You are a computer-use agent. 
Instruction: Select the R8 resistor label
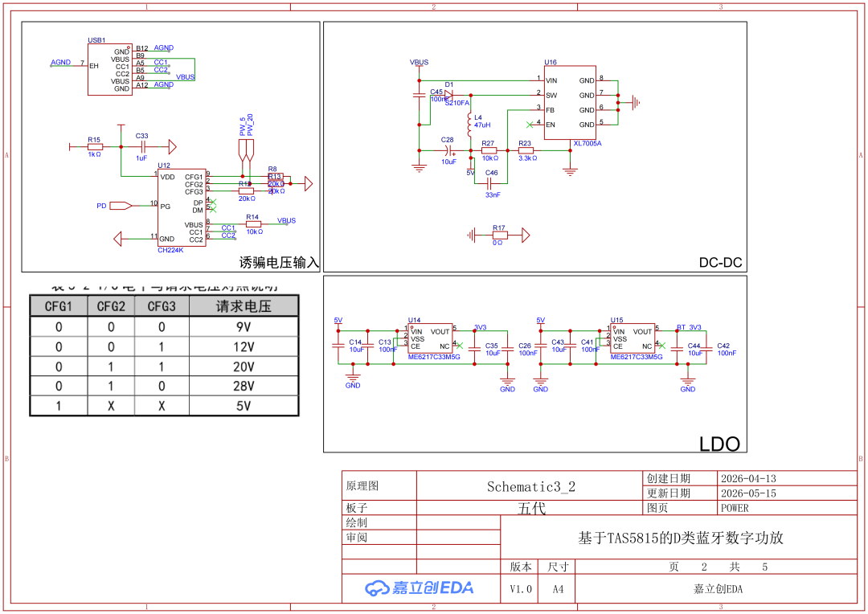[272, 169]
